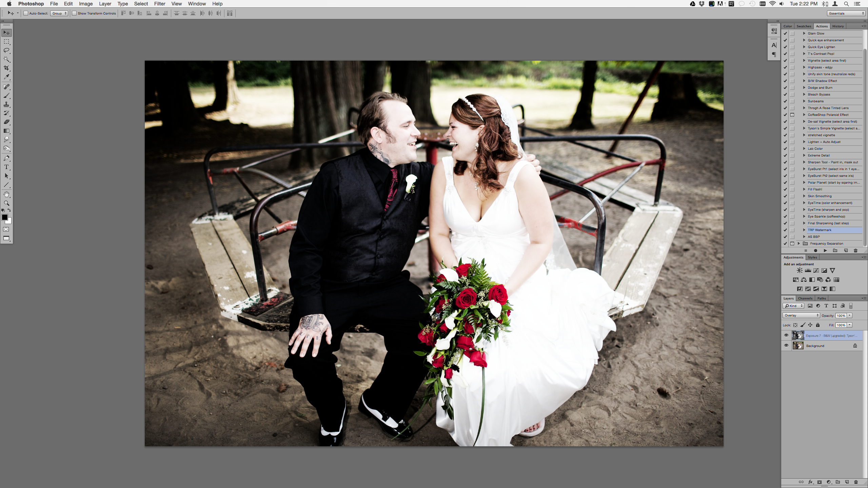Image resolution: width=868 pixels, height=488 pixels.
Task: Hide the Background layer
Action: coord(786,346)
